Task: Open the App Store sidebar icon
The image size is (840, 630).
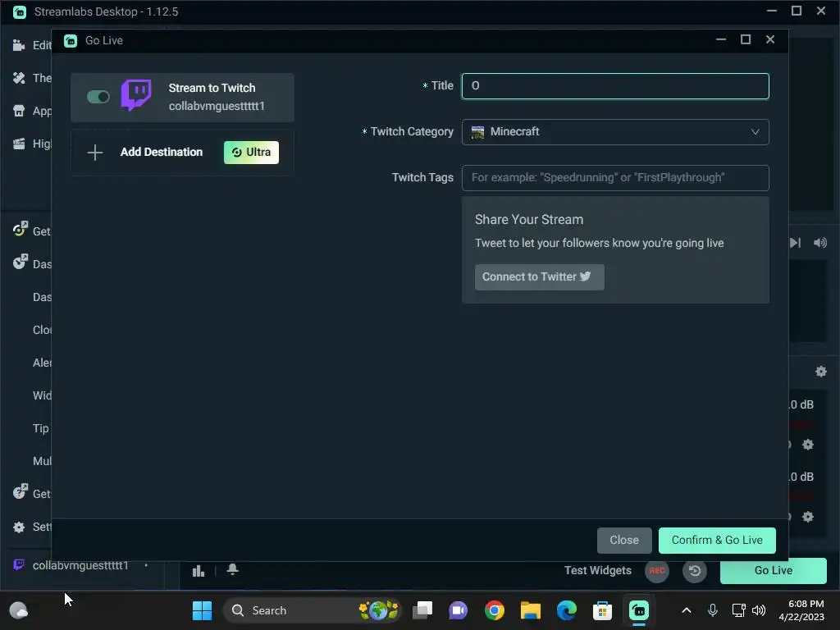Action: pyautogui.click(x=19, y=111)
